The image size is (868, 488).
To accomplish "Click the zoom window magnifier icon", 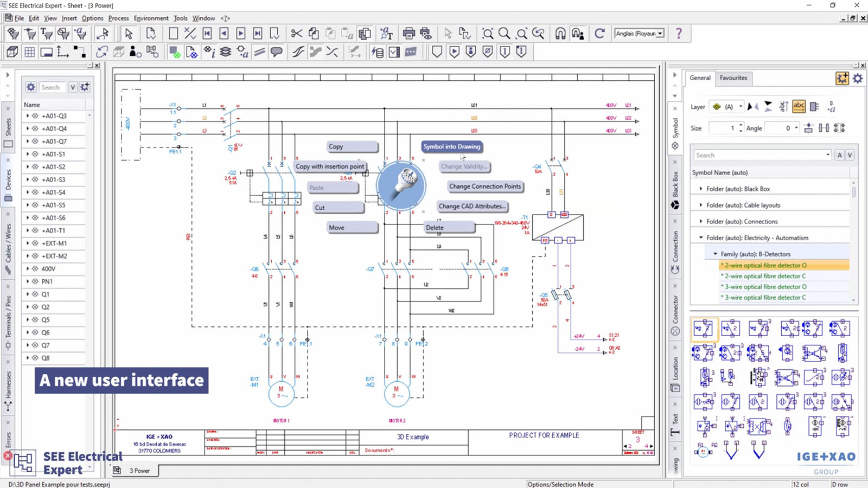I will pos(488,34).
